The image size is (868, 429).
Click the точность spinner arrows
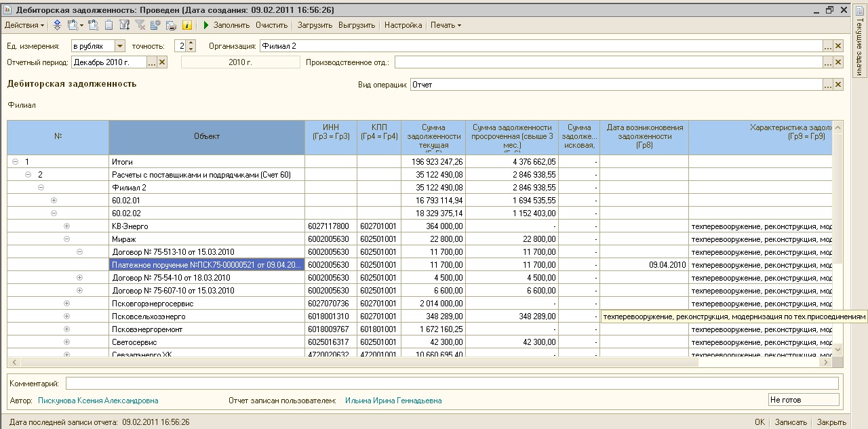pos(191,46)
